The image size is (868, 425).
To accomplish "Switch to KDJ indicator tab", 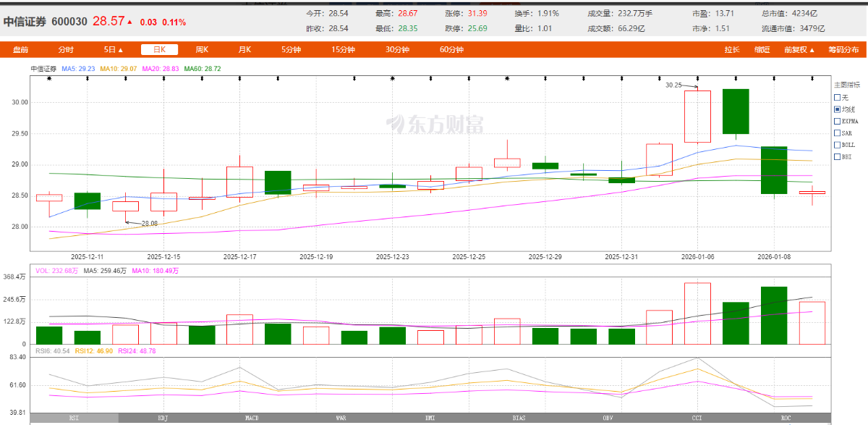I will [163, 418].
